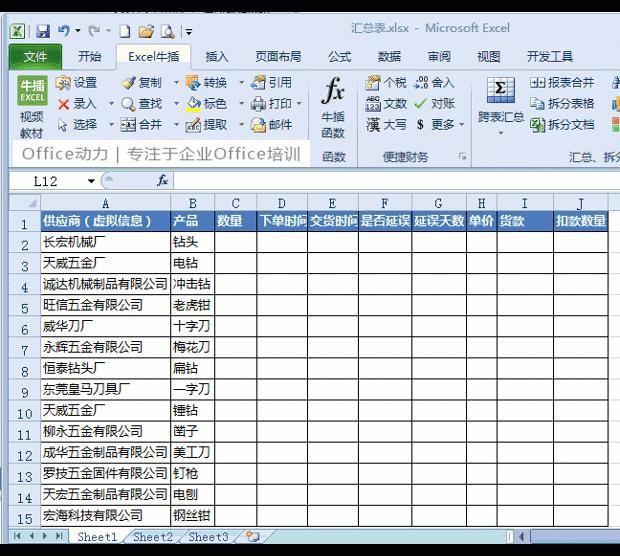
Task: Click the 邮件 mail tool
Action: [272, 125]
